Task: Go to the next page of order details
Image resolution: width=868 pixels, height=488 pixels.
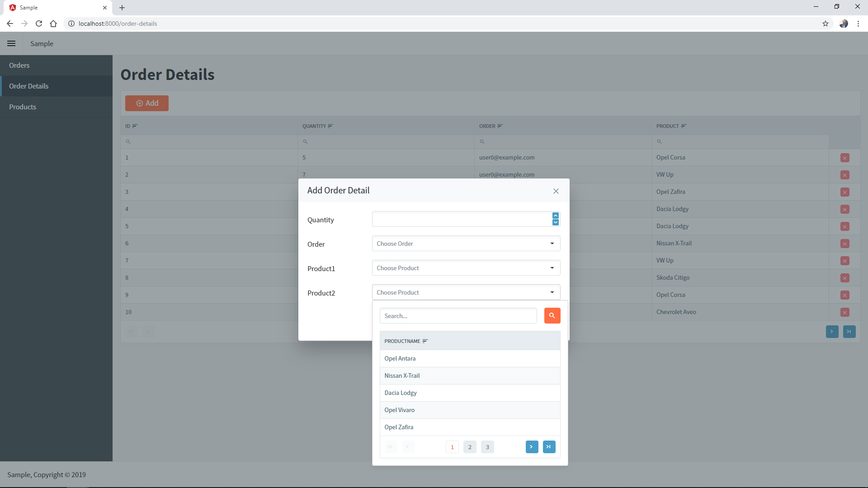Action: point(832,331)
